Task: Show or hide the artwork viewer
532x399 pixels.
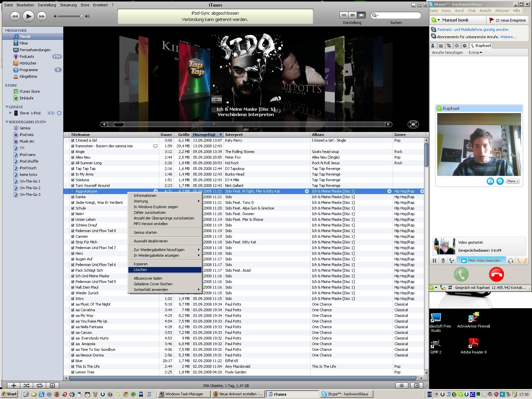Action: tap(52, 385)
